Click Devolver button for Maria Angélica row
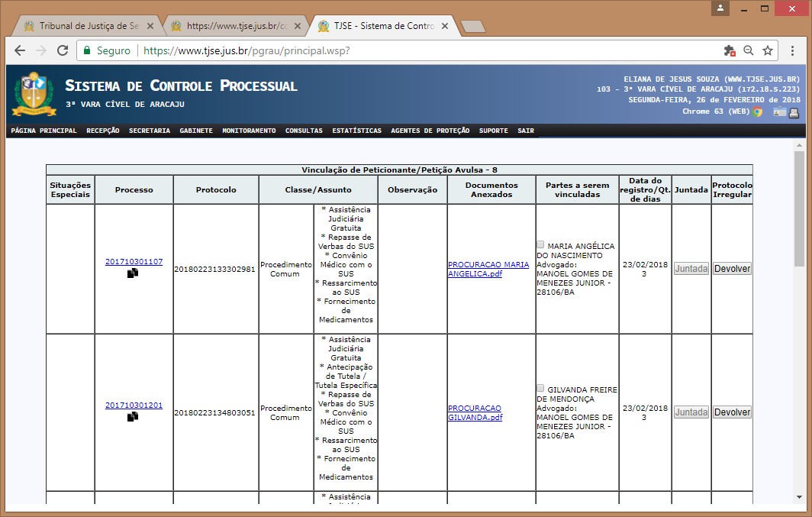Image resolution: width=812 pixels, height=517 pixels. point(732,269)
